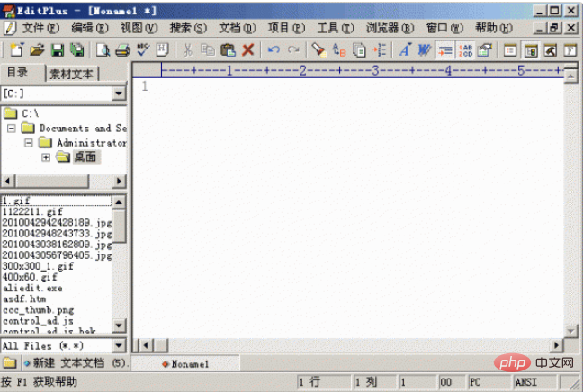
Task: Click the file list scroll down arrow
Action: (x=119, y=325)
